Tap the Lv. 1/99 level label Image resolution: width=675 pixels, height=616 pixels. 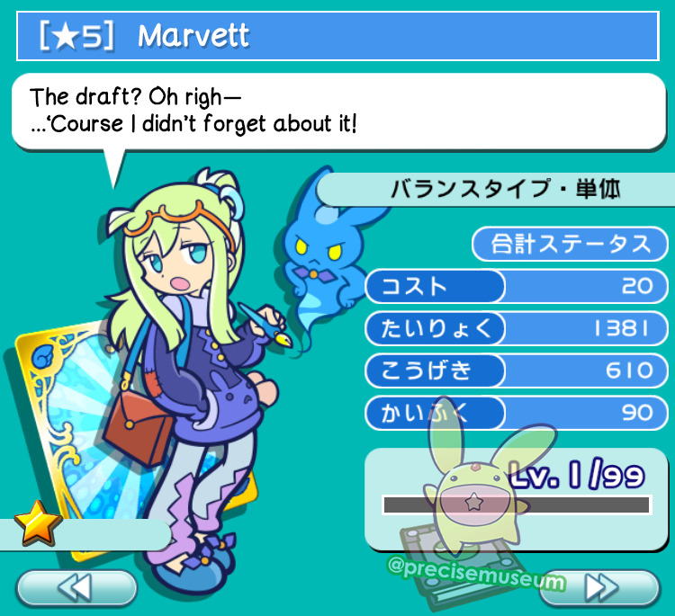pos(577,476)
